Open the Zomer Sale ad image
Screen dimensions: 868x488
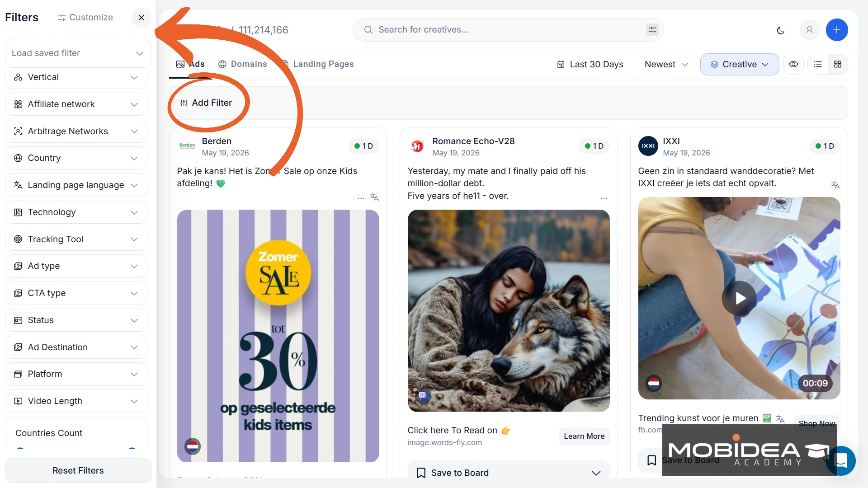[278, 336]
